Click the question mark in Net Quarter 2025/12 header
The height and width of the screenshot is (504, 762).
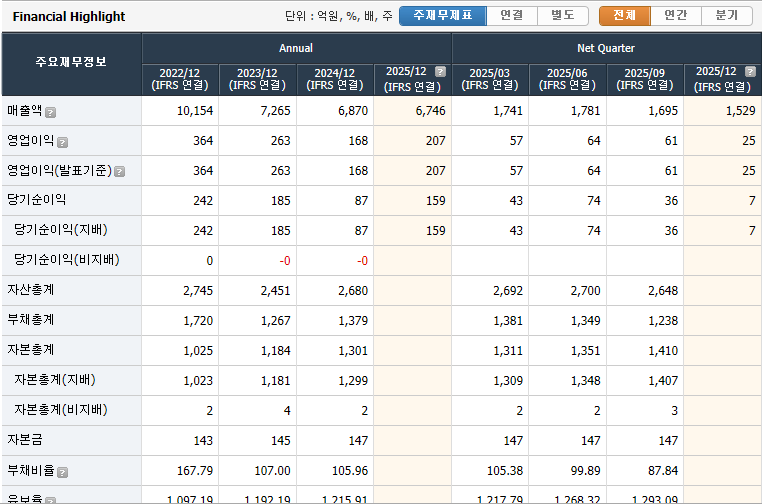(x=750, y=72)
